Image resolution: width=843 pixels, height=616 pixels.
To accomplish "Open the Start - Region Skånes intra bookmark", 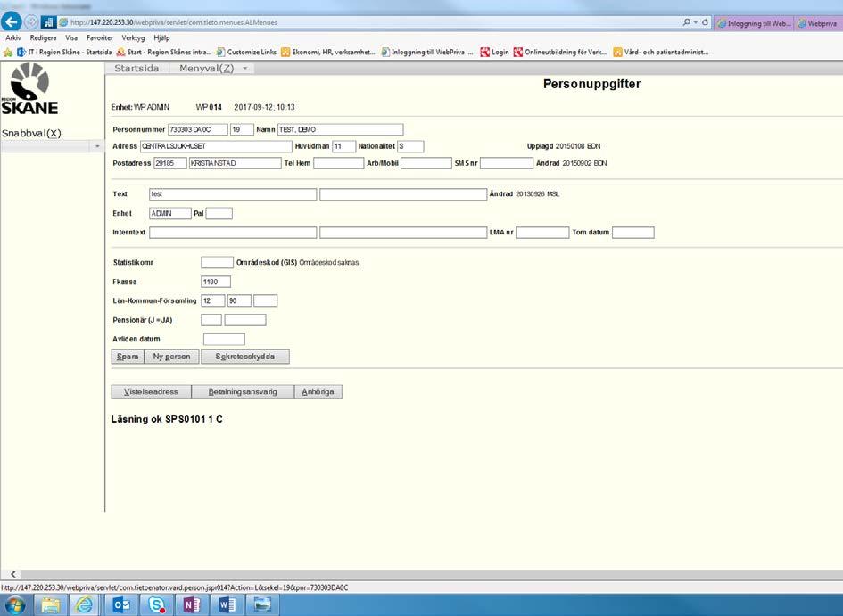I will coord(164,52).
